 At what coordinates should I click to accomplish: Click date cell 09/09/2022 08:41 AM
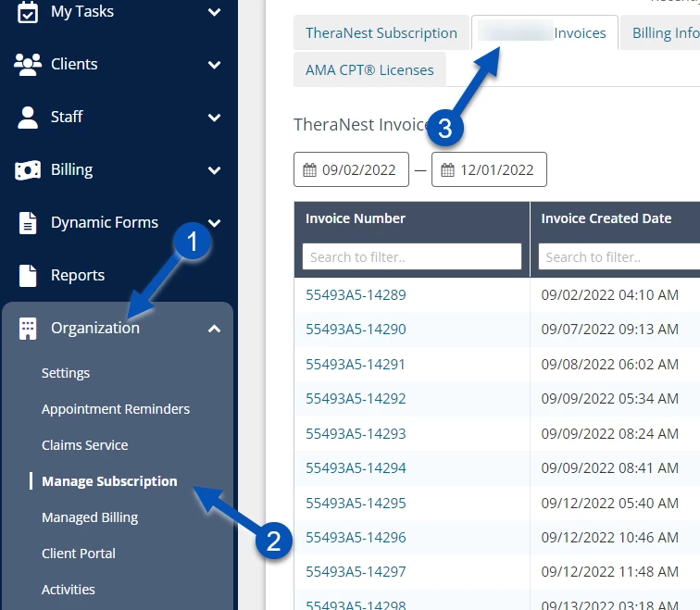[x=610, y=468]
